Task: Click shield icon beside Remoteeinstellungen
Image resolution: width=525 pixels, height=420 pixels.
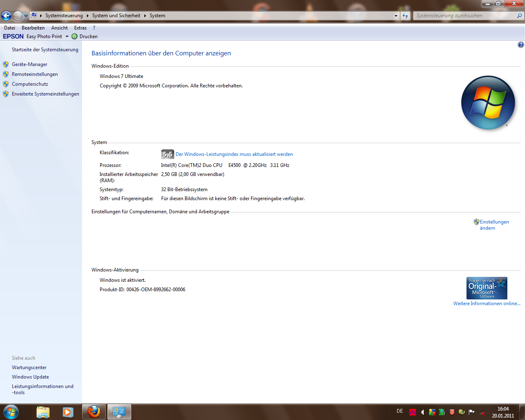Action: pos(6,74)
